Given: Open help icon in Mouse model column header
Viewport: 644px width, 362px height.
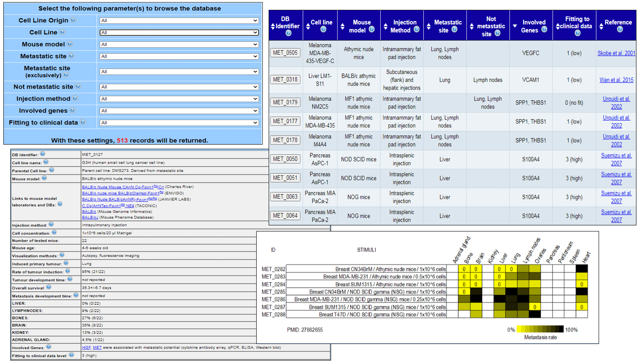Looking at the screenshot, I should click(372, 29).
